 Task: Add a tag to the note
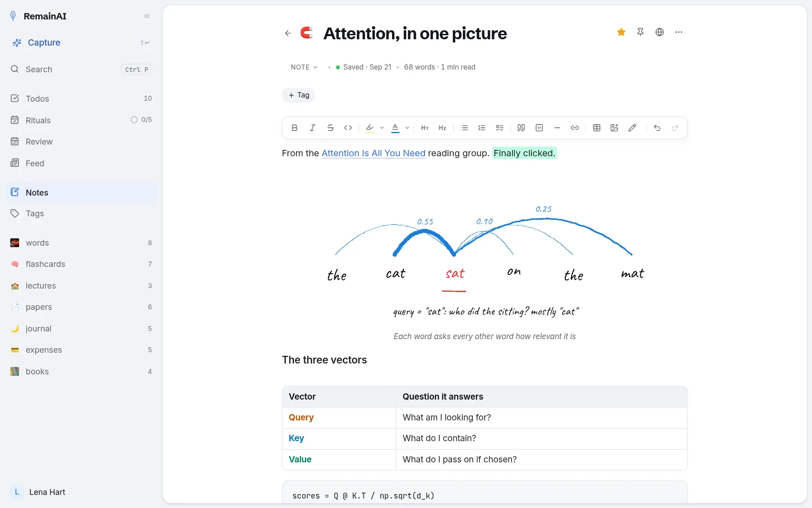(299, 95)
